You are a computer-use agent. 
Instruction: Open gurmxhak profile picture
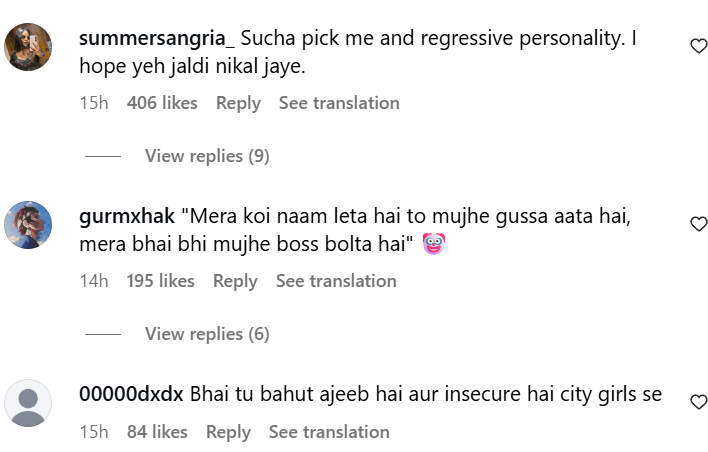(x=28, y=224)
